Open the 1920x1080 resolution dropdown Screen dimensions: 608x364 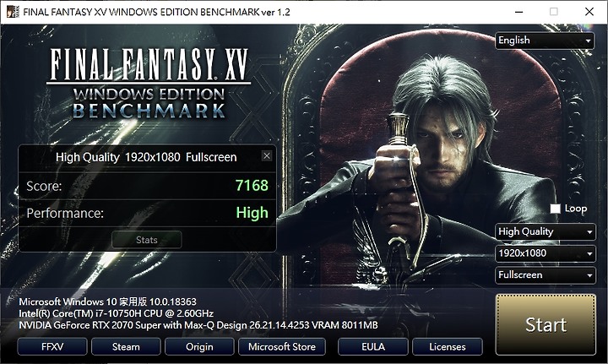tap(546, 253)
